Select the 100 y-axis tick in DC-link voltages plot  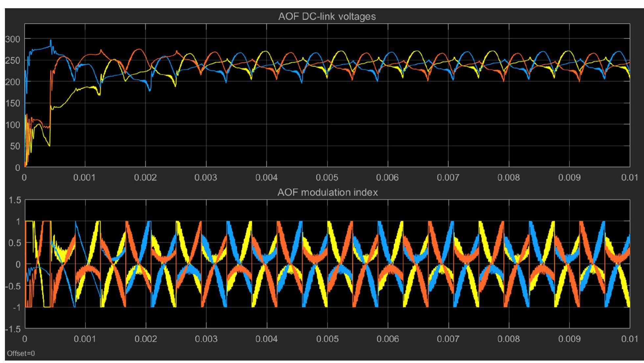(x=13, y=125)
